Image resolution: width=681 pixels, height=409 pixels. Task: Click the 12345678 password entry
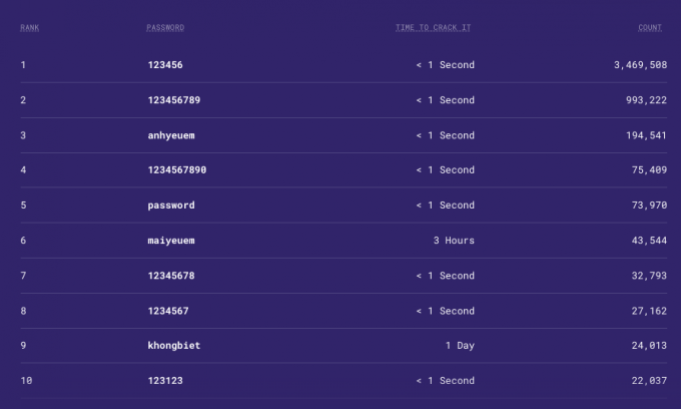171,276
